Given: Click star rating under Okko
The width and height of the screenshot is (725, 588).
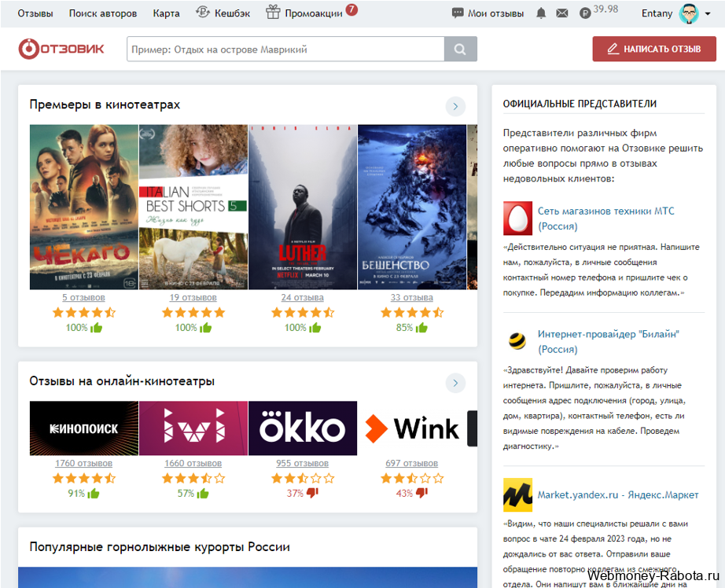Looking at the screenshot, I should click(x=303, y=479).
